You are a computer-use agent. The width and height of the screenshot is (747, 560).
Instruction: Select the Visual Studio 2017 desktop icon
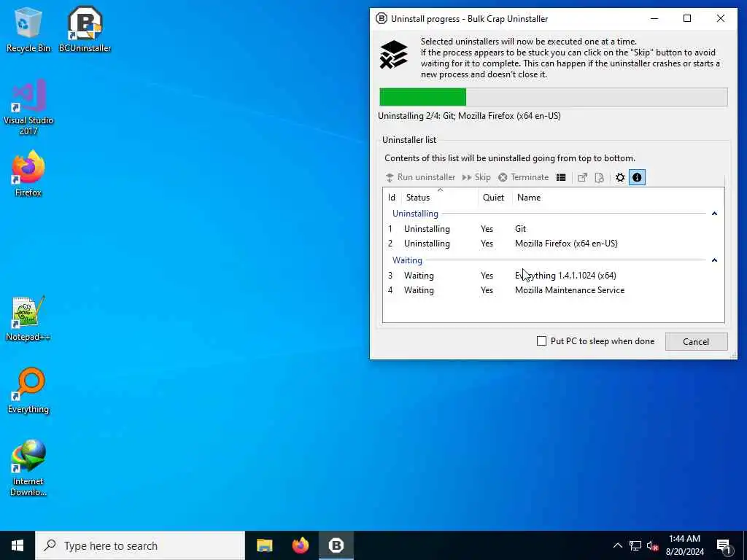tap(28, 107)
